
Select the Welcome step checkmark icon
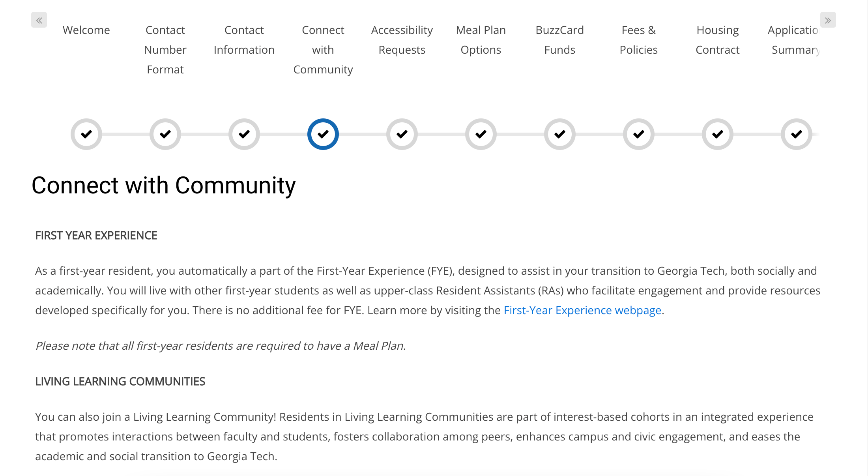[x=86, y=134]
